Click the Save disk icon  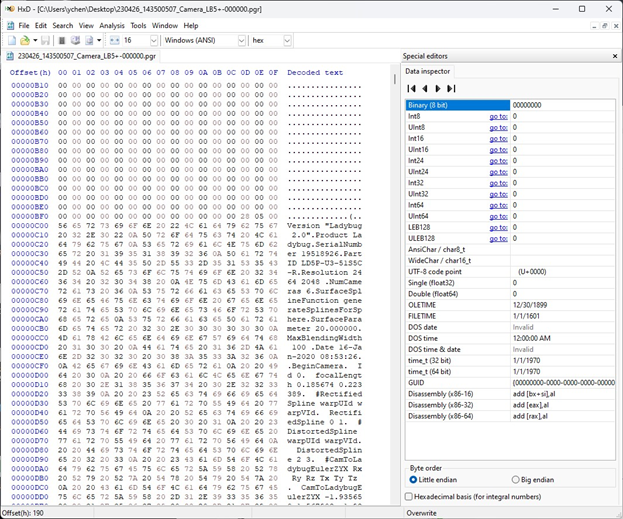coord(45,41)
